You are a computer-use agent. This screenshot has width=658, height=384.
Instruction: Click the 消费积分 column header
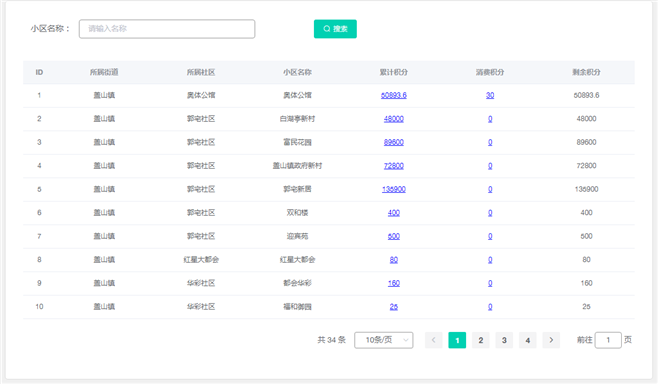[490, 72]
